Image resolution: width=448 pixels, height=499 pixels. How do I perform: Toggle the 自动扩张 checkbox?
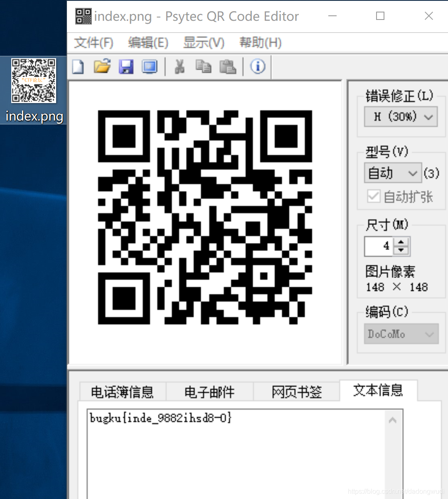pyautogui.click(x=374, y=196)
